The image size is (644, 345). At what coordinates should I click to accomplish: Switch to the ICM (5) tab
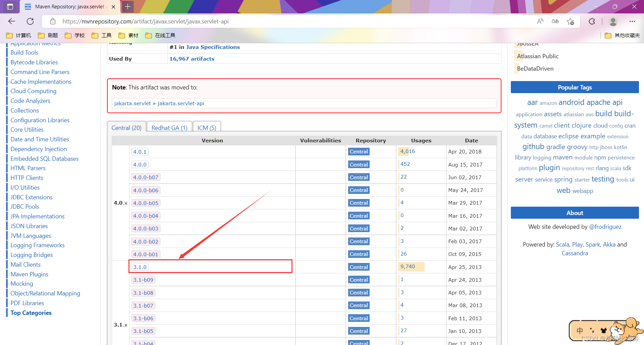(207, 128)
